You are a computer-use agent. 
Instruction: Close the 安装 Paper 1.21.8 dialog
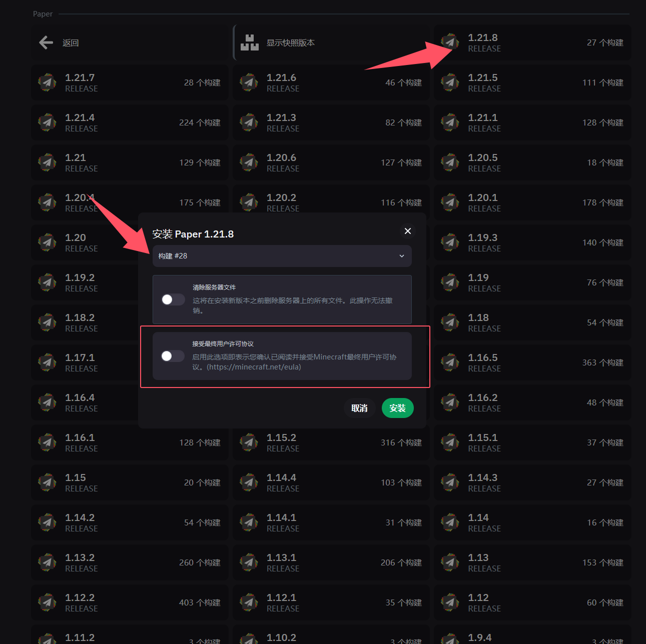point(408,231)
